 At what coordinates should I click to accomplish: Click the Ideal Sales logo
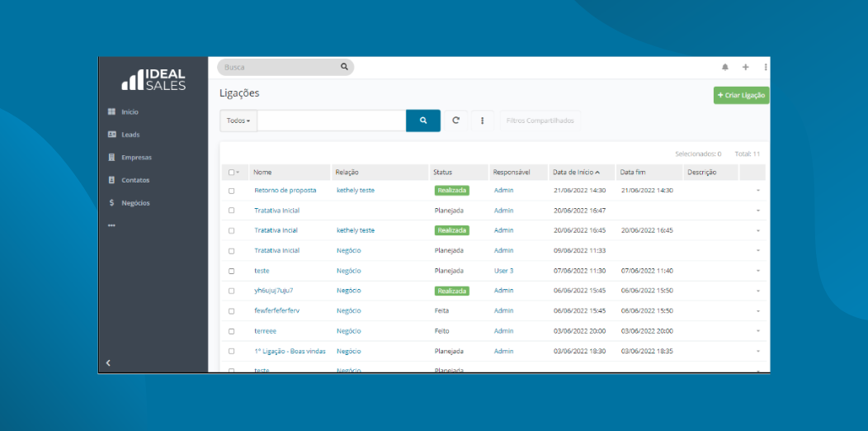click(x=153, y=80)
